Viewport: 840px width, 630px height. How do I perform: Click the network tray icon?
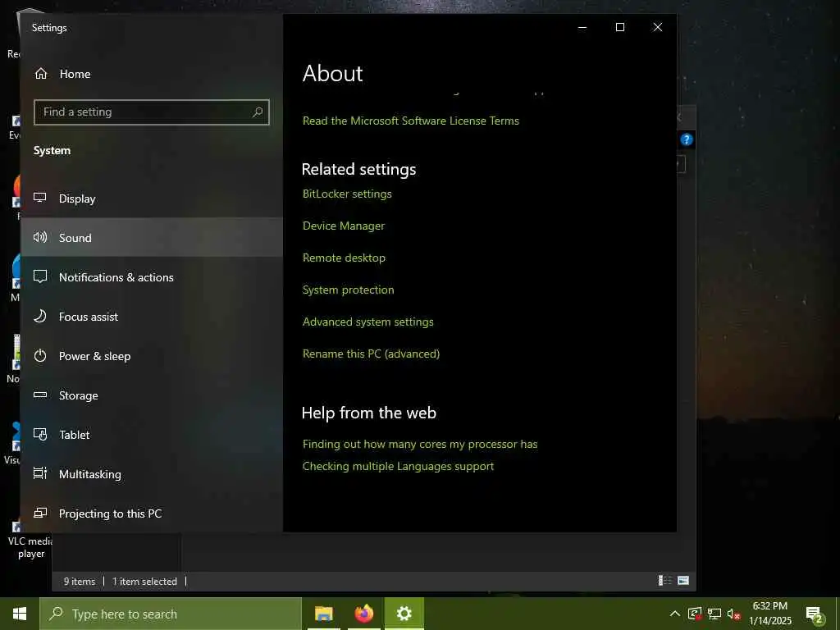click(x=714, y=614)
